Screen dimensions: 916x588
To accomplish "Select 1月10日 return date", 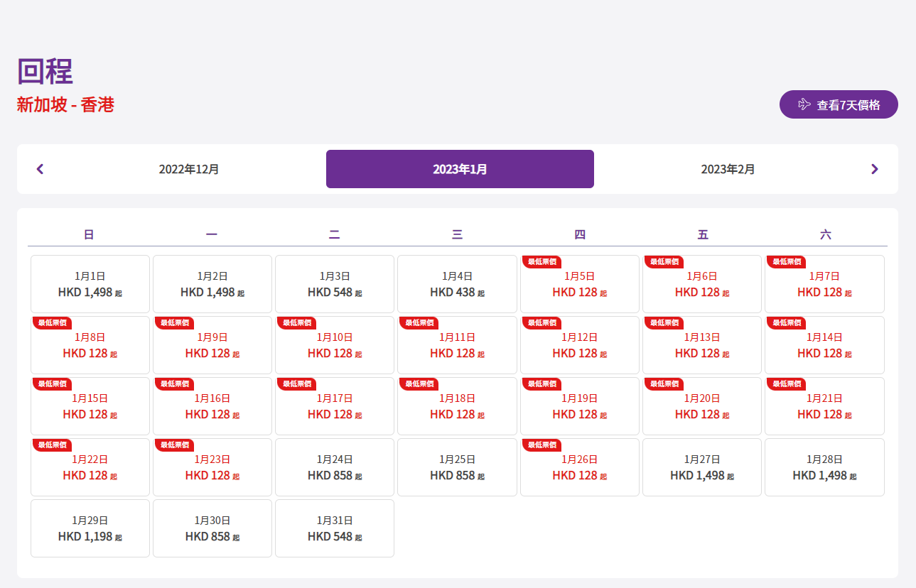I will [335, 345].
